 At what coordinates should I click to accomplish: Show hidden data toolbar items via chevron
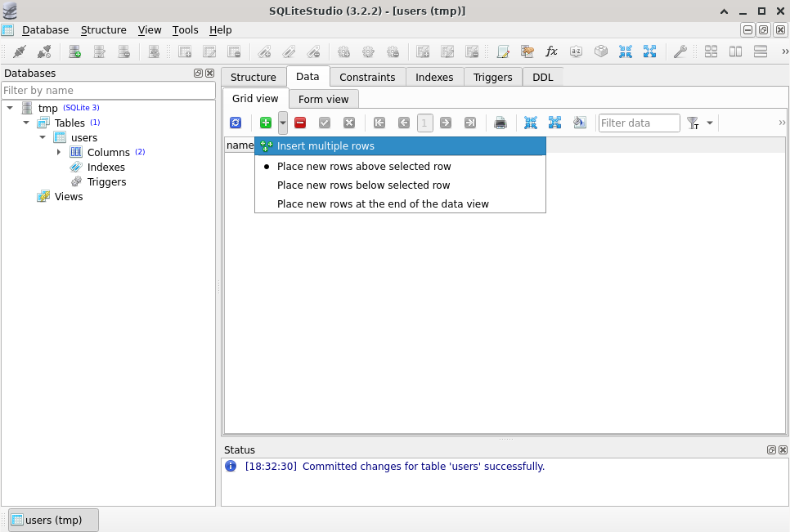782,123
